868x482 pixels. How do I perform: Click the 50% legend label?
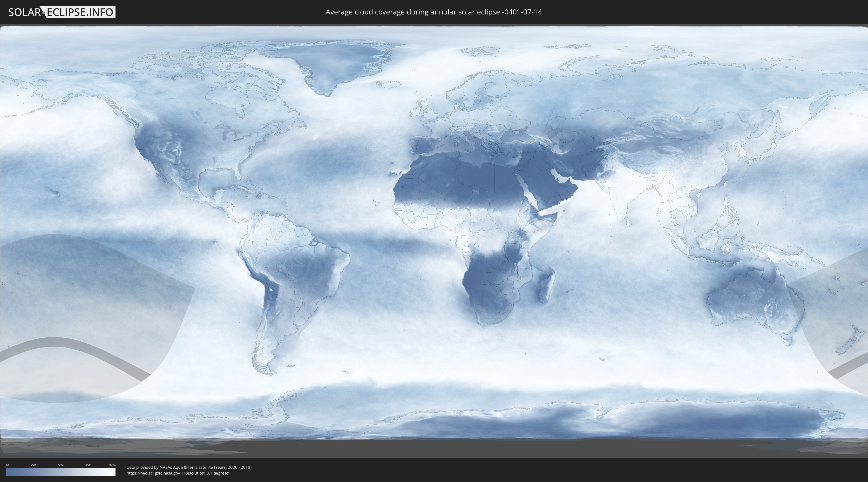(x=61, y=465)
